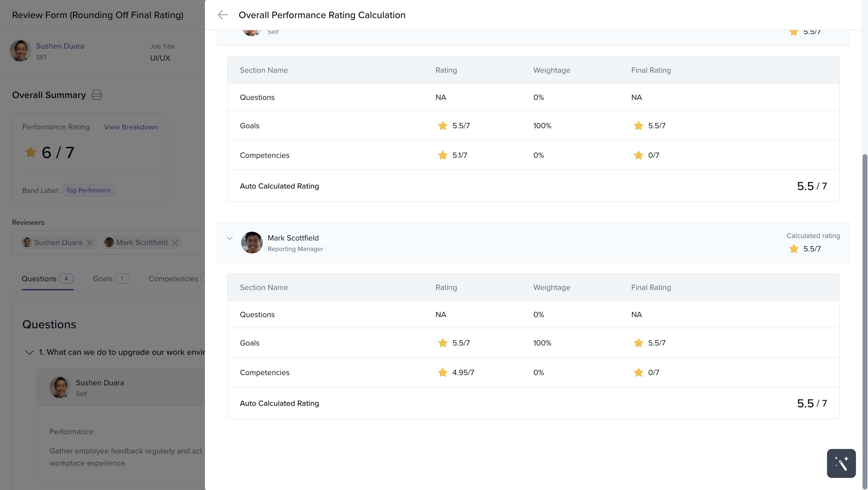Click the back arrow in panel header
Viewport: 868px width, 490px height.
tap(223, 15)
